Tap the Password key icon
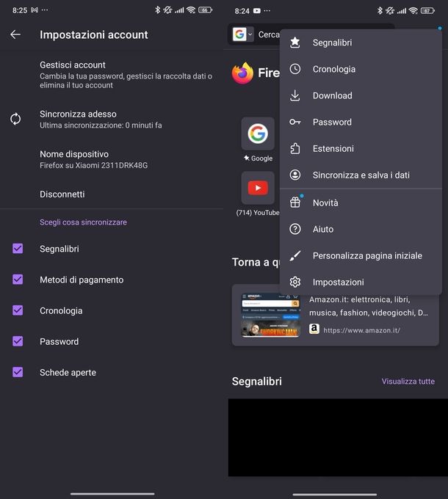The image size is (448, 499). tap(295, 122)
